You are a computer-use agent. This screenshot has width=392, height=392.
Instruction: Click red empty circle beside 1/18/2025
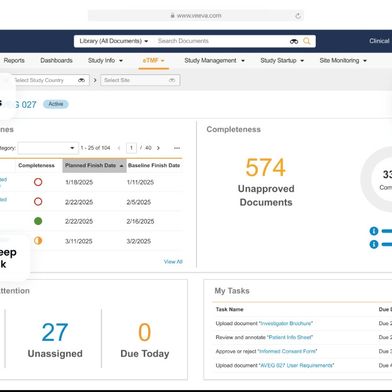[38, 182]
